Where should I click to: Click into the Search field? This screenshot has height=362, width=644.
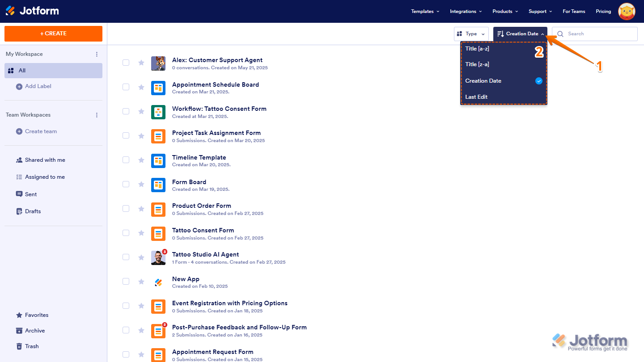[x=595, y=34]
